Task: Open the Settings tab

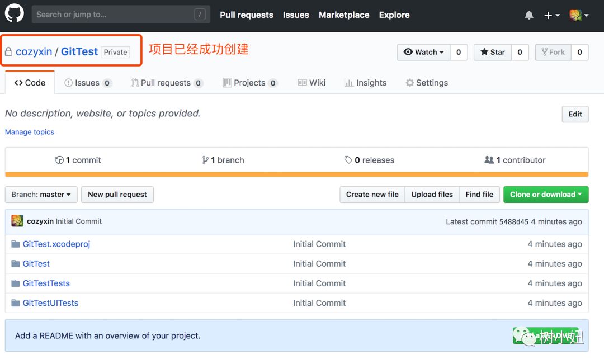Action: click(x=427, y=83)
